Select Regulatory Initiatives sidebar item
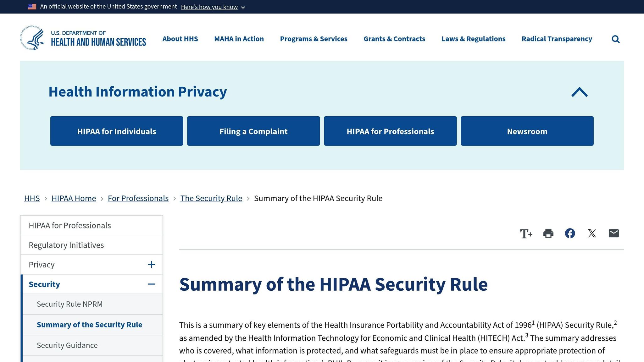Viewport: 644px width, 362px height. (x=92, y=245)
